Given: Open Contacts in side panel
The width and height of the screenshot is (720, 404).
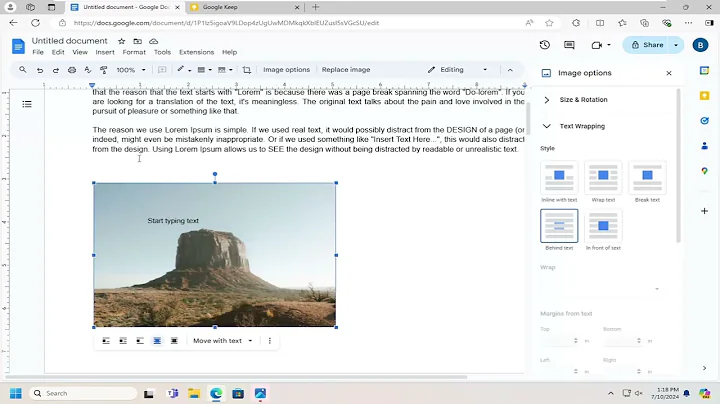Looking at the screenshot, I should (704, 146).
